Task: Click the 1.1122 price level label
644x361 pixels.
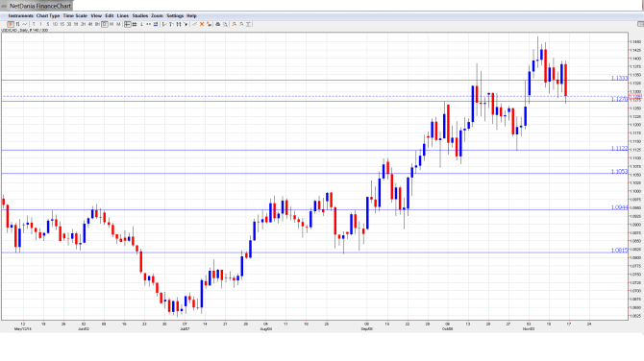Action: coord(619,148)
